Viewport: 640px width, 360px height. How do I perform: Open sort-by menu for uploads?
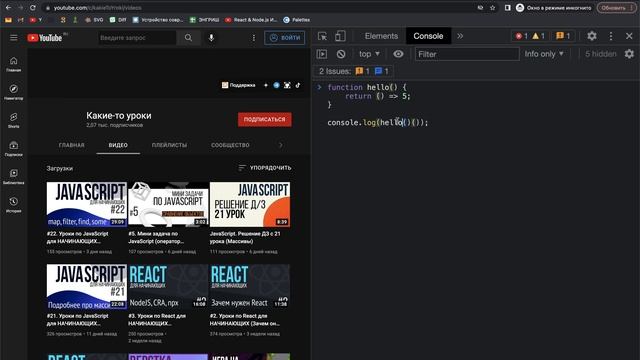pos(264,168)
